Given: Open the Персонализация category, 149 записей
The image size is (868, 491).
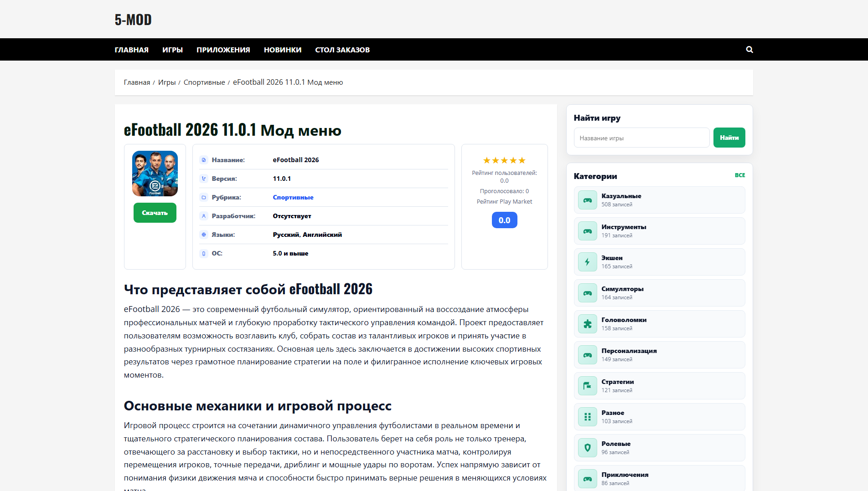Looking at the screenshot, I should (660, 355).
